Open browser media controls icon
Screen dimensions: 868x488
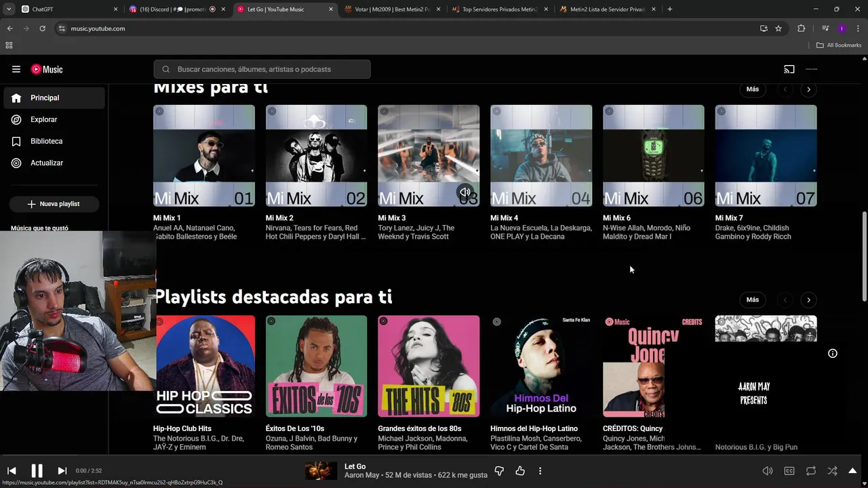coord(825,28)
